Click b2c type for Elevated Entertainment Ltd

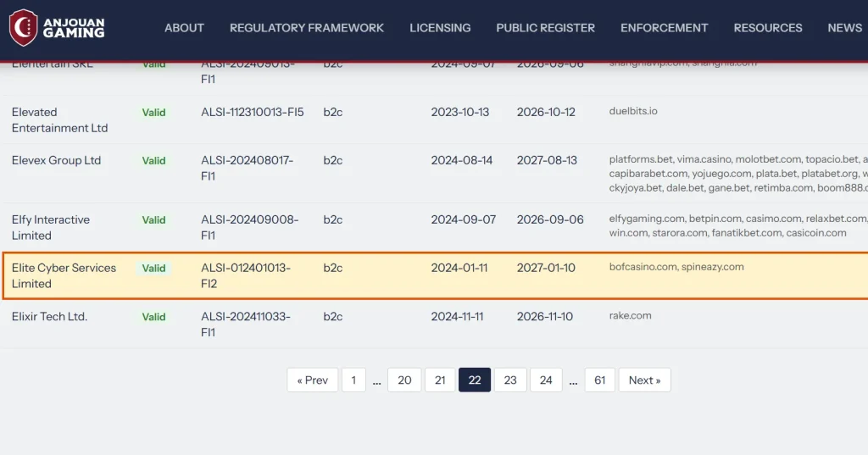point(332,112)
